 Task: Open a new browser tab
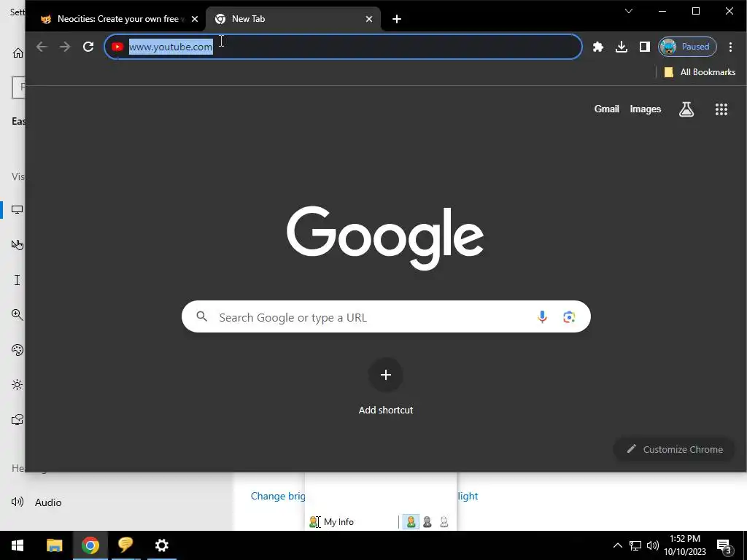[396, 19]
